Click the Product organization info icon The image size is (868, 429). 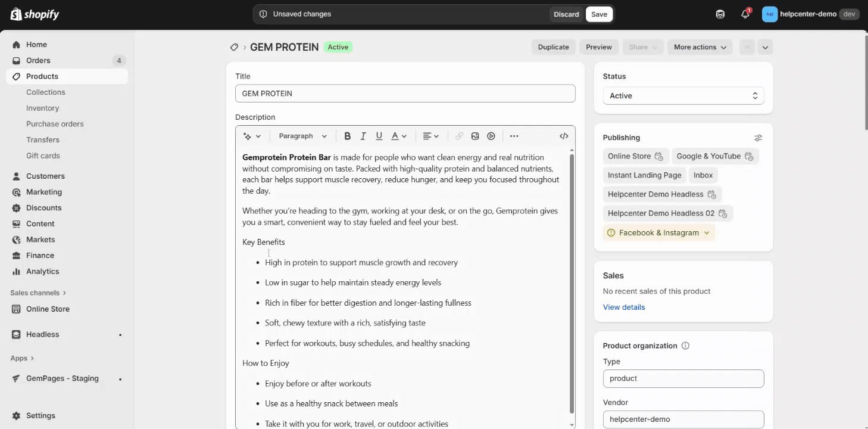pyautogui.click(x=685, y=346)
